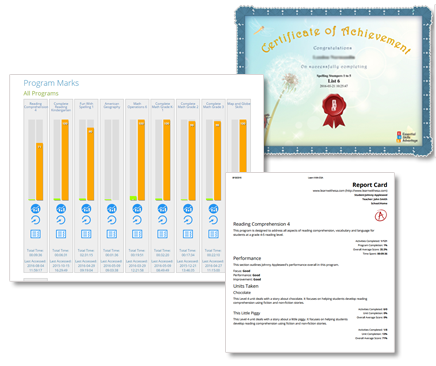Click circular arrow icon under Fun With Spelling 1
The image size is (436, 366).
click(x=86, y=220)
